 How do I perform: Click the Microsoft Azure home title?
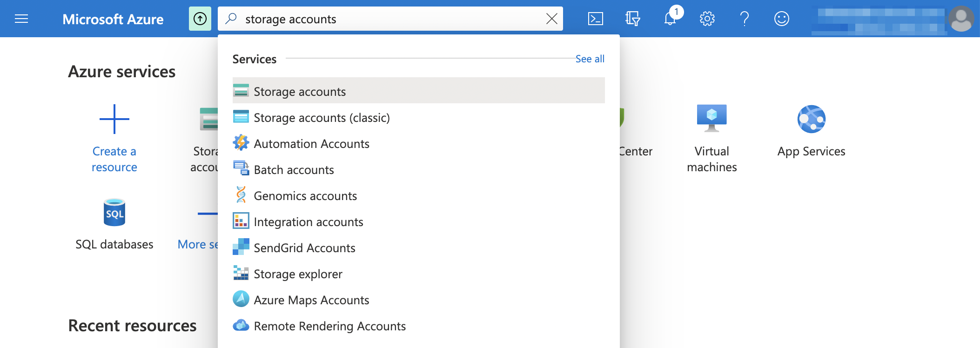click(113, 19)
